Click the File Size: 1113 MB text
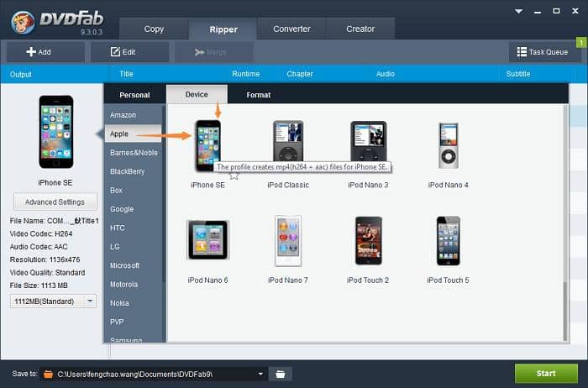Image resolution: width=588 pixels, height=388 pixels. point(39,286)
